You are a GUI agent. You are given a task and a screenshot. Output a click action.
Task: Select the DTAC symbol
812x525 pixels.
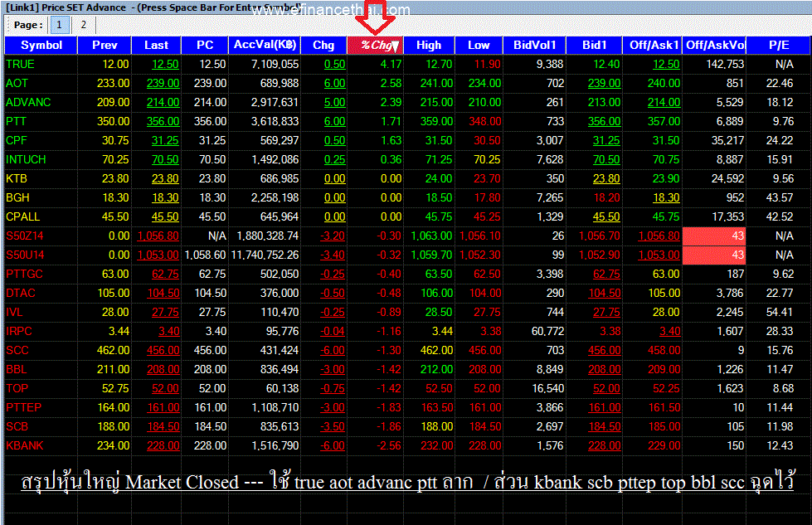pos(21,294)
